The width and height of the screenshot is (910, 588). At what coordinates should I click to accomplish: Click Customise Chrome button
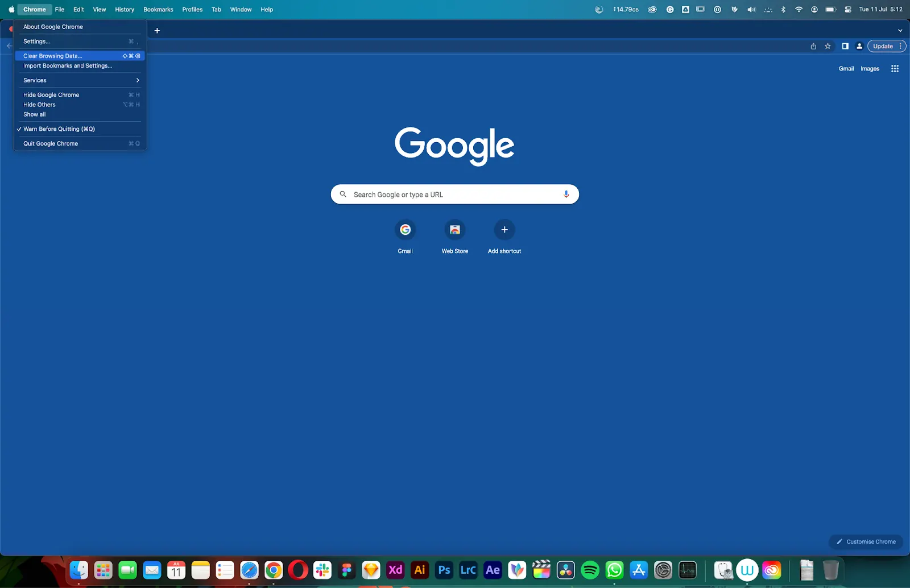coord(866,542)
